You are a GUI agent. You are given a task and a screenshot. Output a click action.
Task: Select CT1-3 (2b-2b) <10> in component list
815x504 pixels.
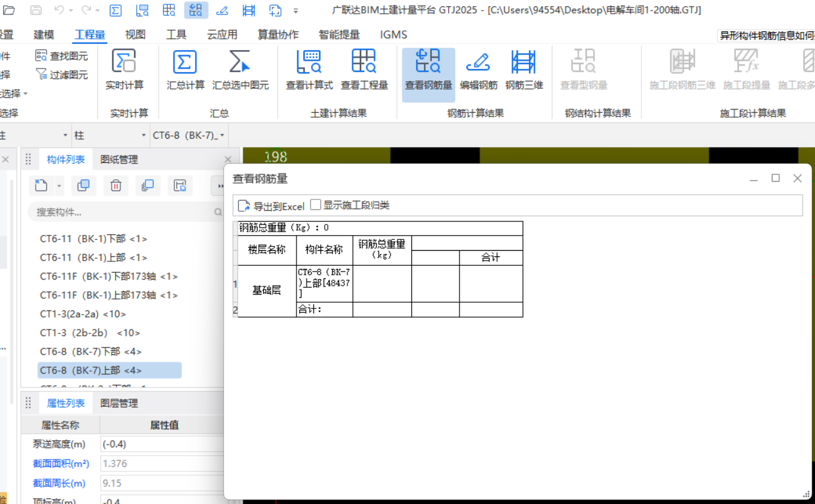[x=90, y=333]
